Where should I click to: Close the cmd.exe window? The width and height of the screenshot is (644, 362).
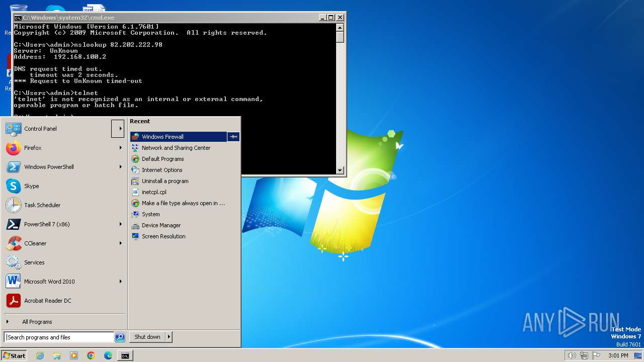(340, 17)
